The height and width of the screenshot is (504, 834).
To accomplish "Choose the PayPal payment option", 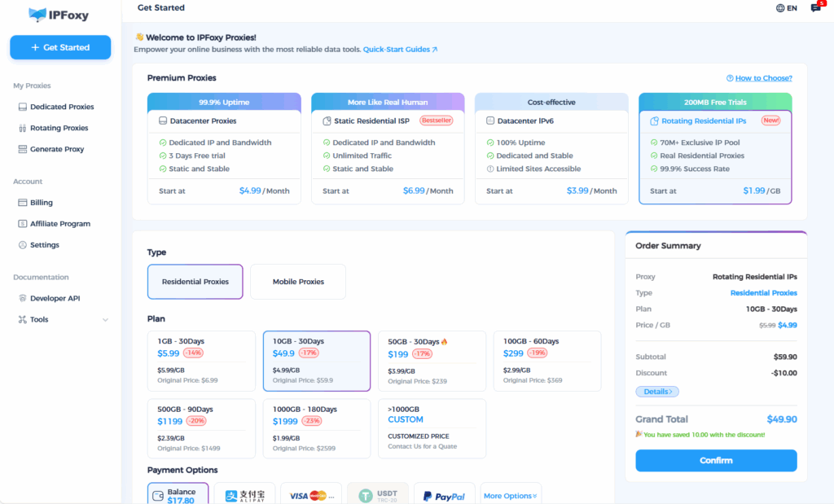I will click(x=445, y=496).
